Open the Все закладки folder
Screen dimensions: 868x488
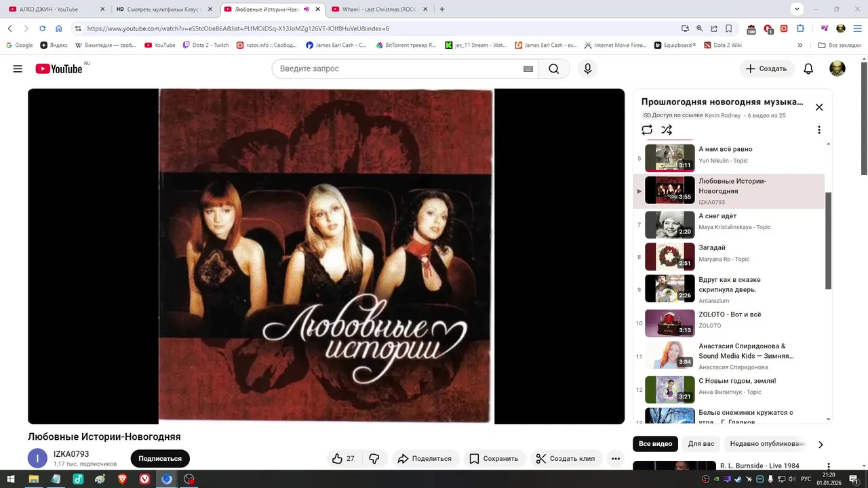(840, 45)
